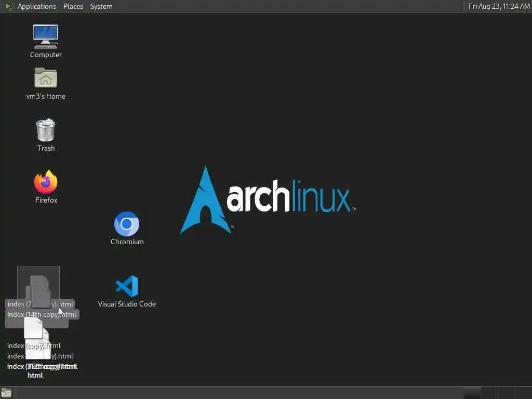The width and height of the screenshot is (532, 399).
Task: Click the 'vm3's Home' label text
Action: [46, 96]
